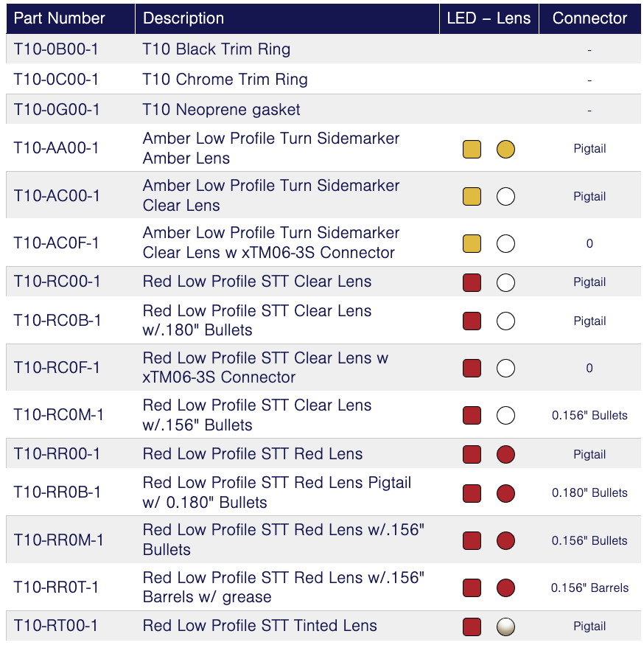Click the Connector column header
Image resolution: width=644 pixels, height=645 pixels.
[589, 18]
